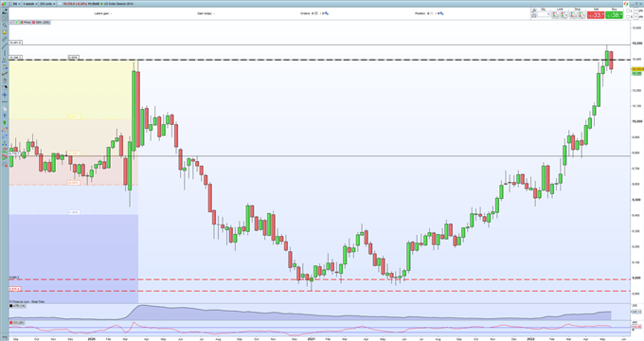
Task: Pick the green up-arrow marker tool
Action: (5, 122)
